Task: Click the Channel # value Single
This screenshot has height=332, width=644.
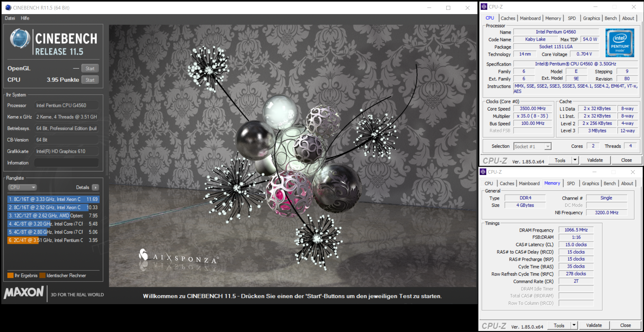Action: pyautogui.click(x=607, y=198)
